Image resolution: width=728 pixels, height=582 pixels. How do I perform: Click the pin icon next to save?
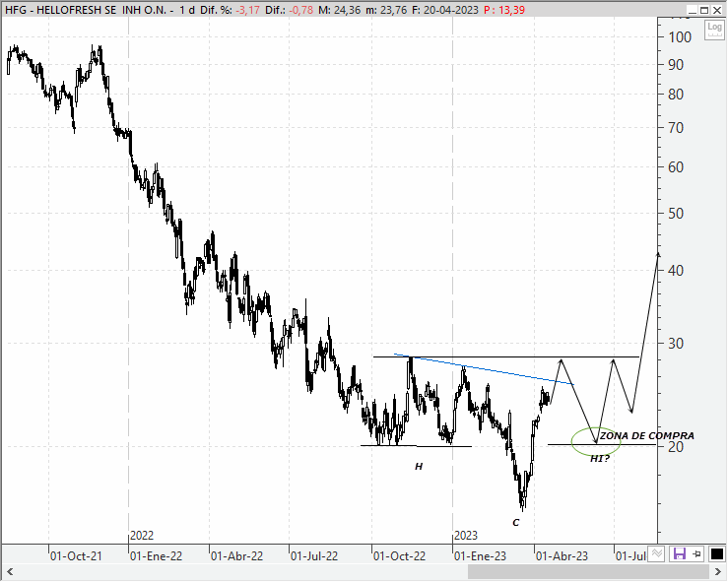tap(696, 553)
